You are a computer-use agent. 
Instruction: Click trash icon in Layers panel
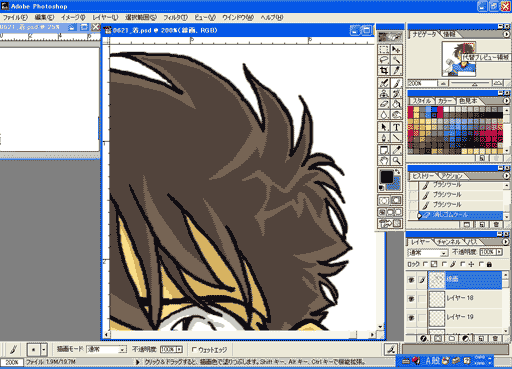(495, 338)
